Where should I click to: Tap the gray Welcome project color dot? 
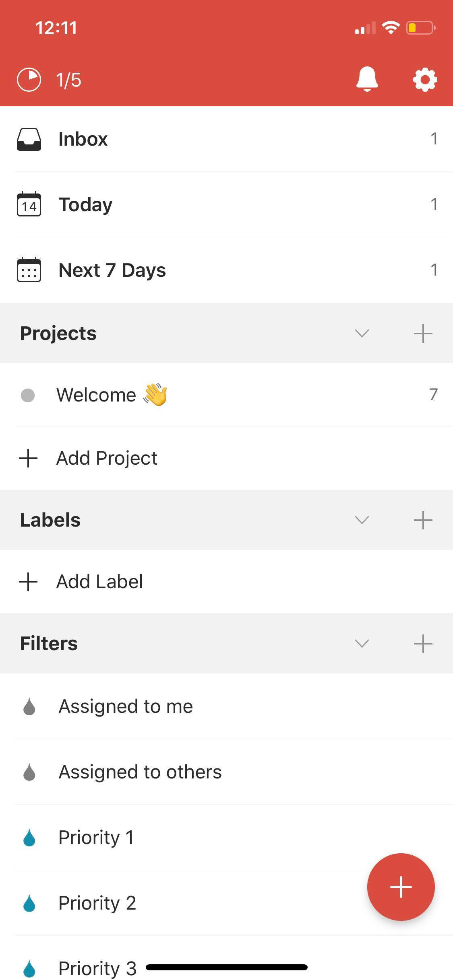point(28,395)
